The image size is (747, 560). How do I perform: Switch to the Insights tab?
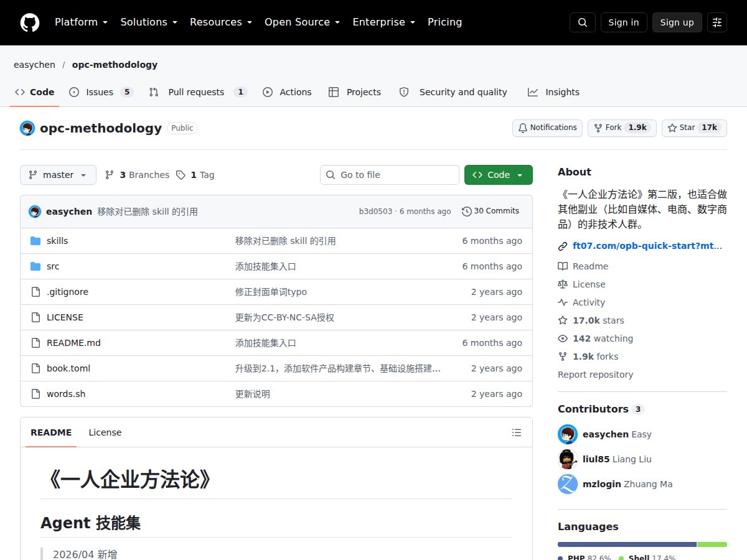[x=553, y=92]
